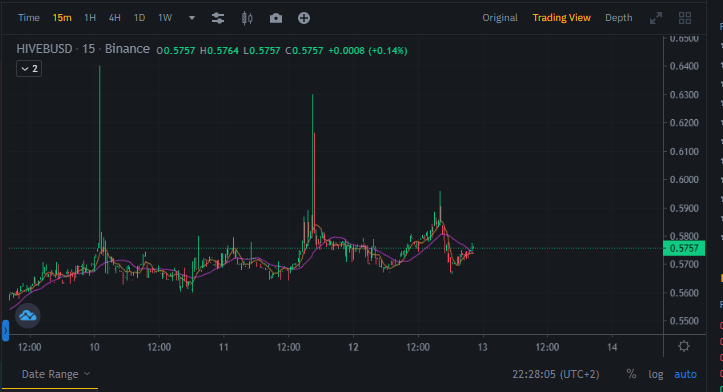Click the date label 14 on time axis

(x=612, y=347)
